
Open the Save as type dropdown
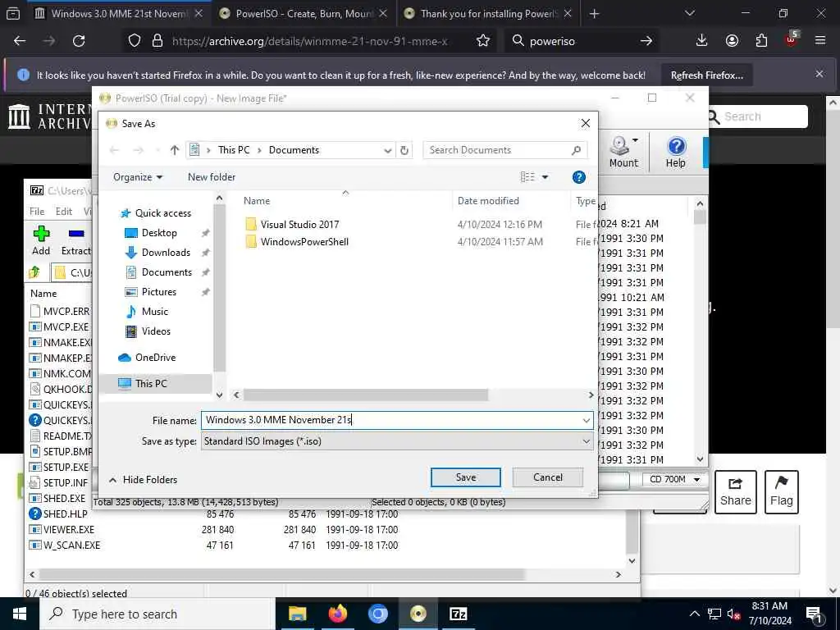397,441
